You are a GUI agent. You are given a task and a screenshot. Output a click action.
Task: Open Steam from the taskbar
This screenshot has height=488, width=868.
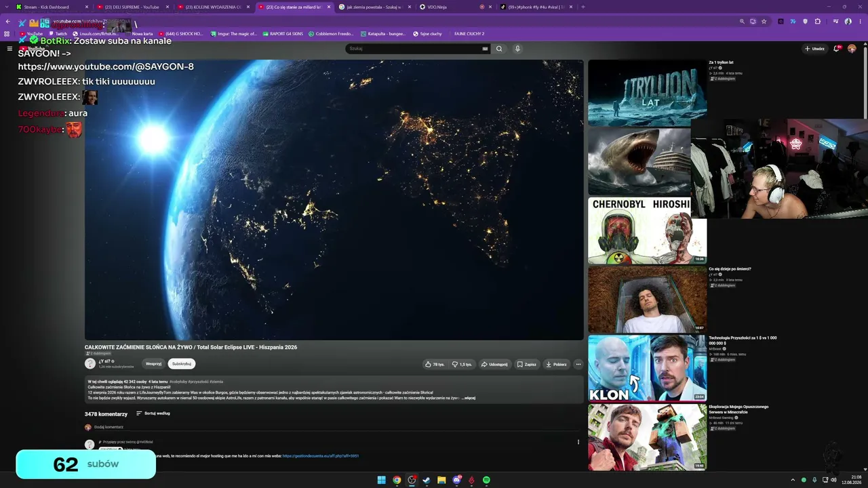click(x=427, y=480)
